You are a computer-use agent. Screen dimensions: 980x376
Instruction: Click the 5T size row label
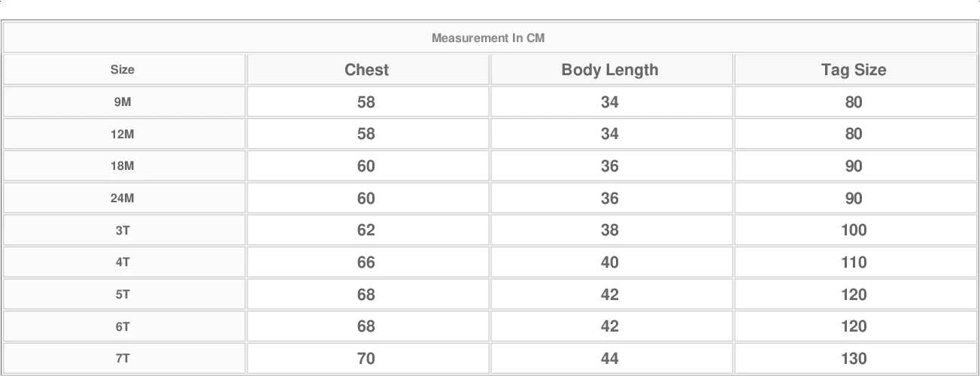pos(123,295)
